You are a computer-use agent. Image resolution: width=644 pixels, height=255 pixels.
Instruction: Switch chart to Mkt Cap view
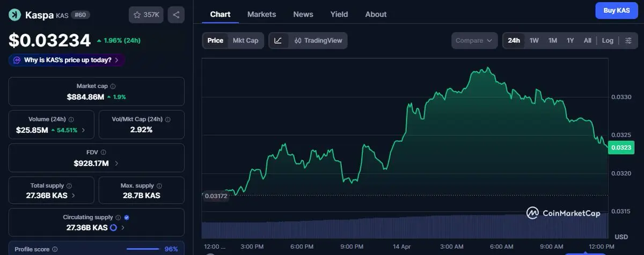pyautogui.click(x=245, y=41)
